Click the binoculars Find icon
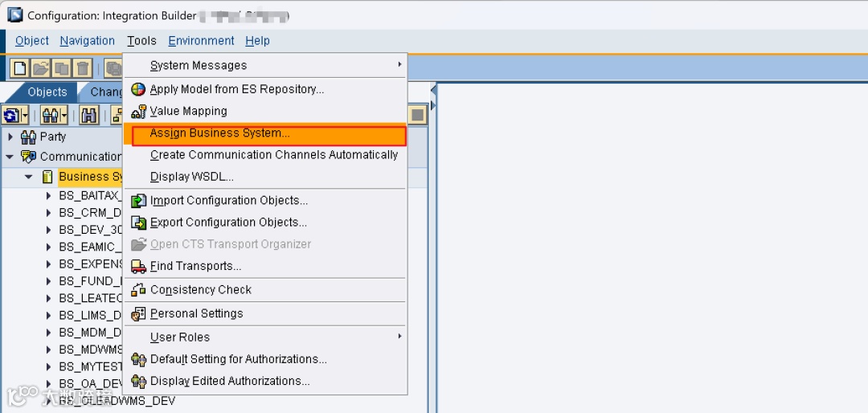The image size is (868, 413). [89, 115]
